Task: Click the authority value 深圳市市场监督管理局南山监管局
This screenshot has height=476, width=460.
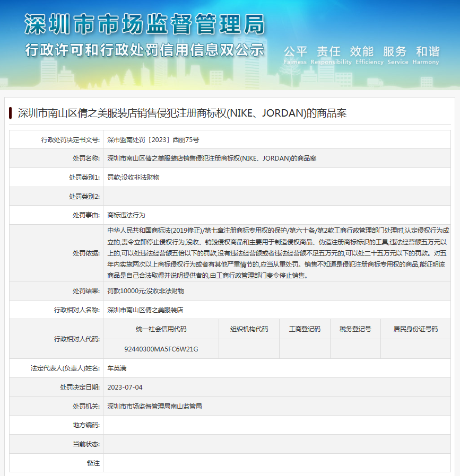Action: (154, 407)
